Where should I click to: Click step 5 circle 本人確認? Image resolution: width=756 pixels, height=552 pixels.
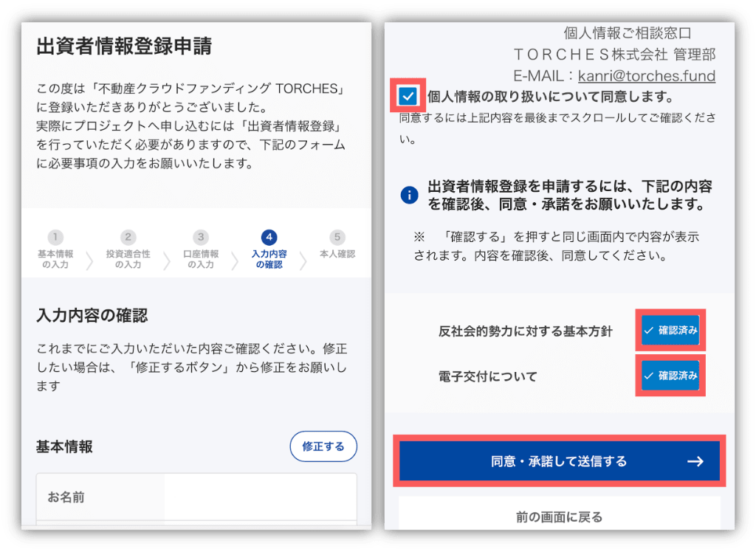tap(337, 237)
